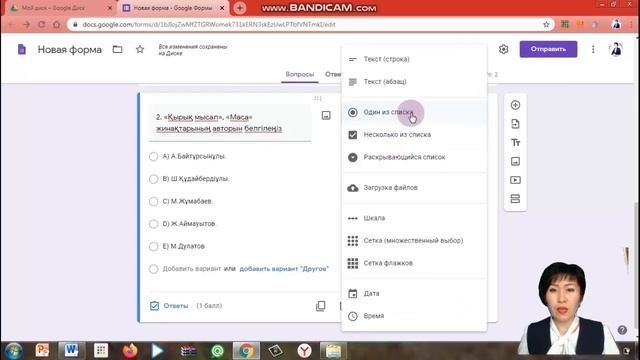Add image to question icon
The image size is (640, 360).
326,116
